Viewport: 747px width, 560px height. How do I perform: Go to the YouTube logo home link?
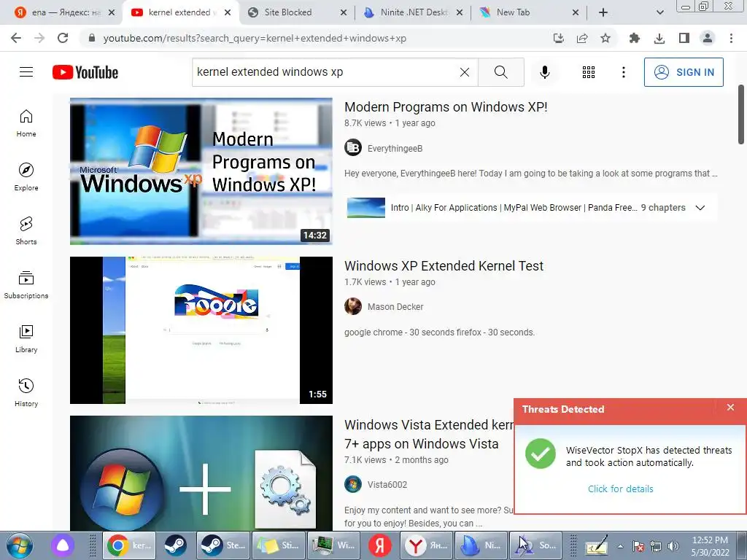[x=85, y=72]
